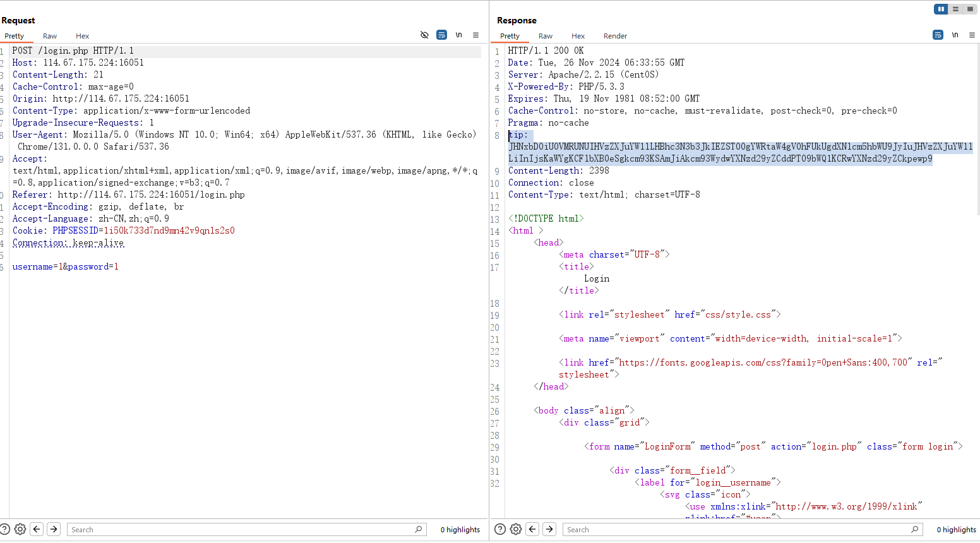Open the Response panel hamburger menu

[x=972, y=35]
